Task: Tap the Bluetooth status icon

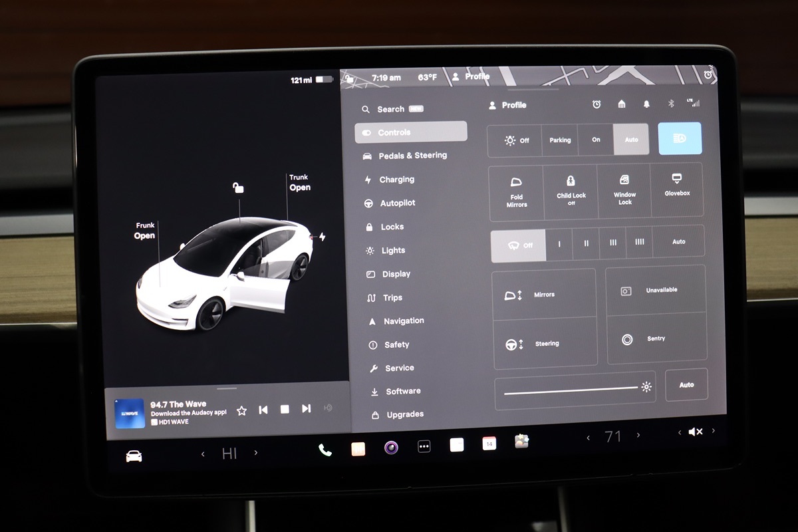Action: pos(671,104)
